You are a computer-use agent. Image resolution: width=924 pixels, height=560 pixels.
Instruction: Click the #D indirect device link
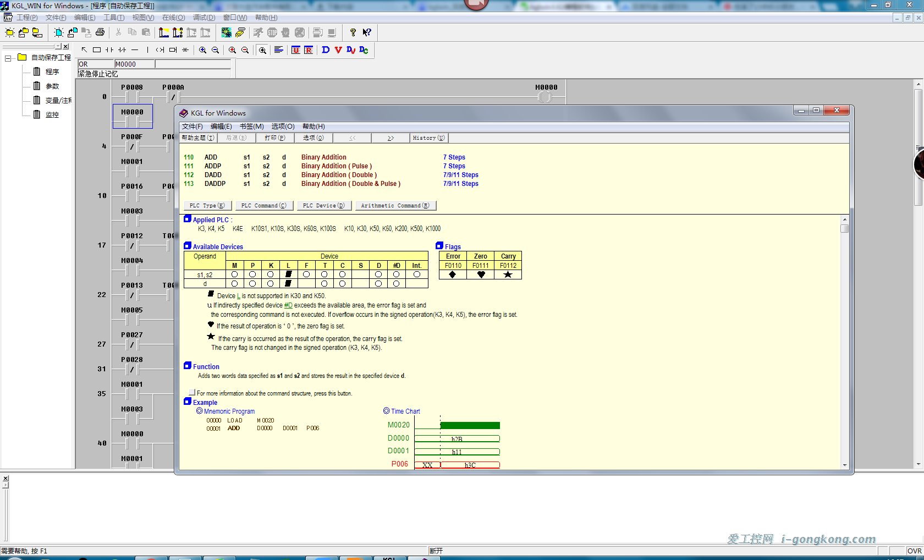(288, 305)
